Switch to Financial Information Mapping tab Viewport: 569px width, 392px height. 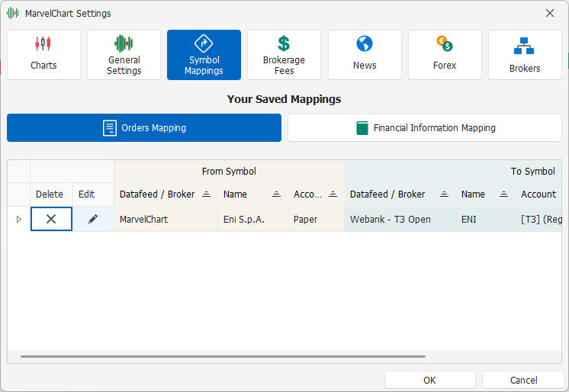pos(425,128)
